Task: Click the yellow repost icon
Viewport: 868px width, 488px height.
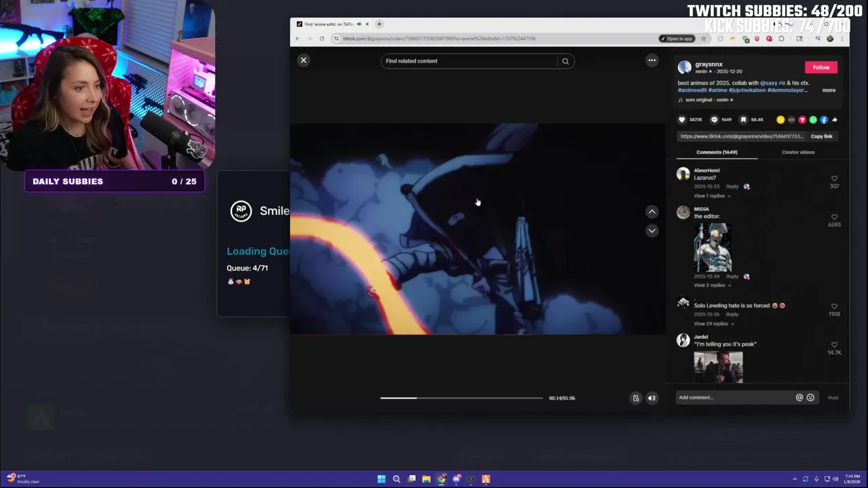Action: click(x=781, y=120)
